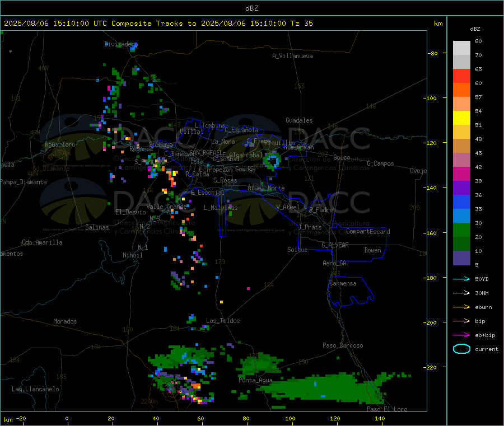
Task: Click the 'Paso_Barroso' map label
Action: pyautogui.click(x=343, y=345)
